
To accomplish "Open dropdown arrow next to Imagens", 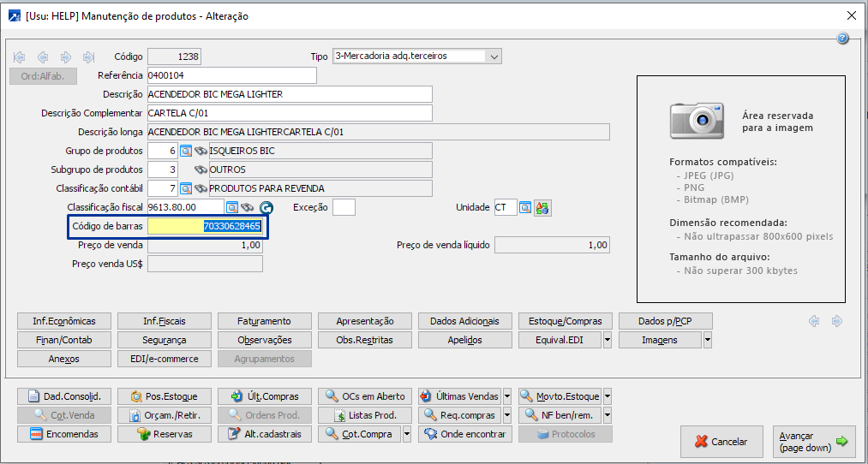I will (707, 340).
